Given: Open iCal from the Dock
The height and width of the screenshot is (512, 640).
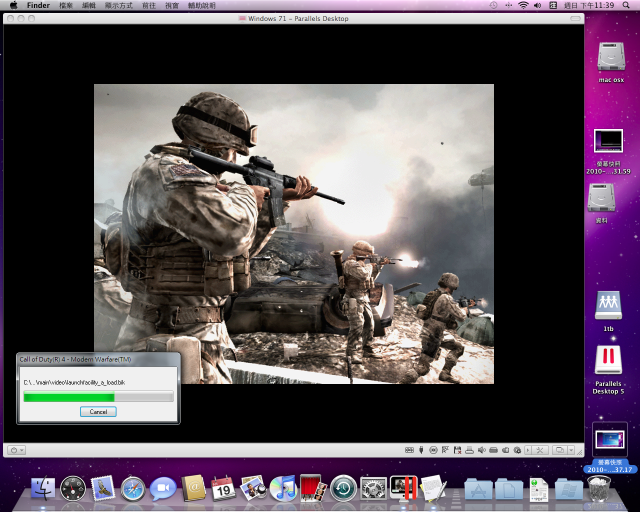Looking at the screenshot, I should click(223, 488).
